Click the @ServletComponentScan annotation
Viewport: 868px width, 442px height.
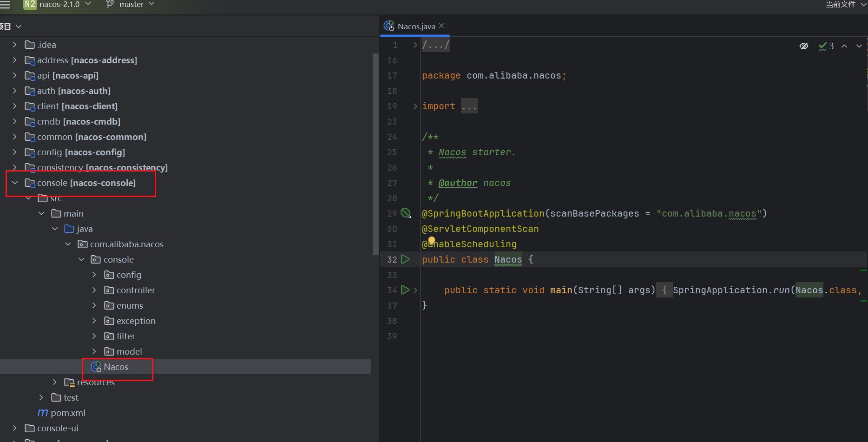[x=480, y=229]
